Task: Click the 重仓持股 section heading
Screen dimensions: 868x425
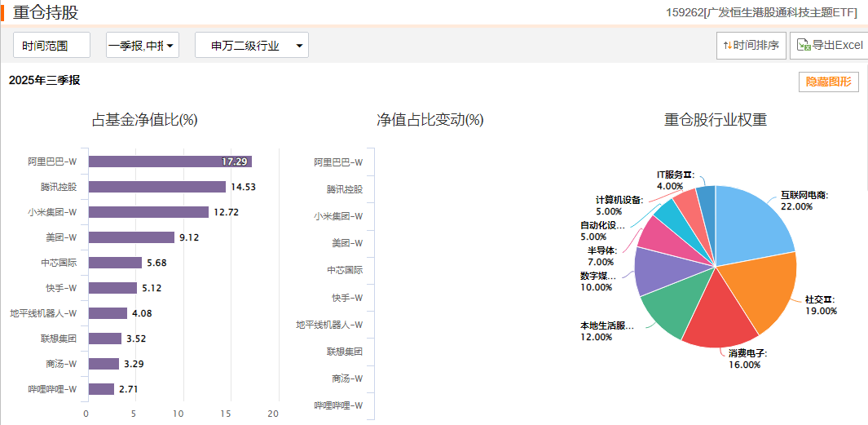Action: coord(46,13)
